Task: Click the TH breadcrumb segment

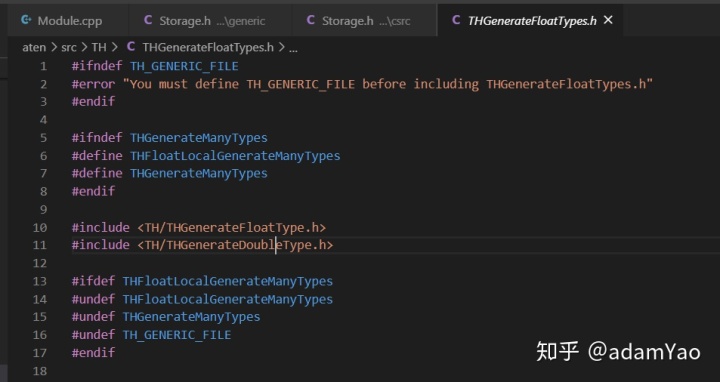Action: (x=99, y=47)
